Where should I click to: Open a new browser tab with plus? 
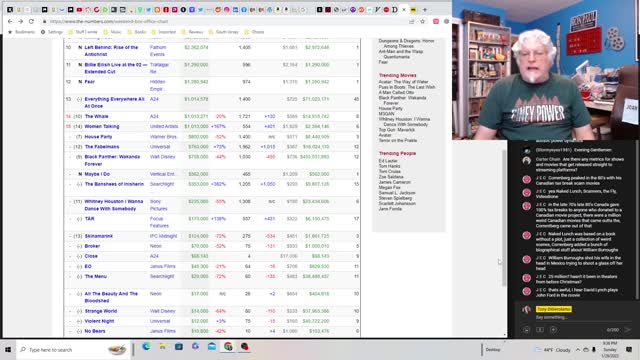click(x=425, y=9)
